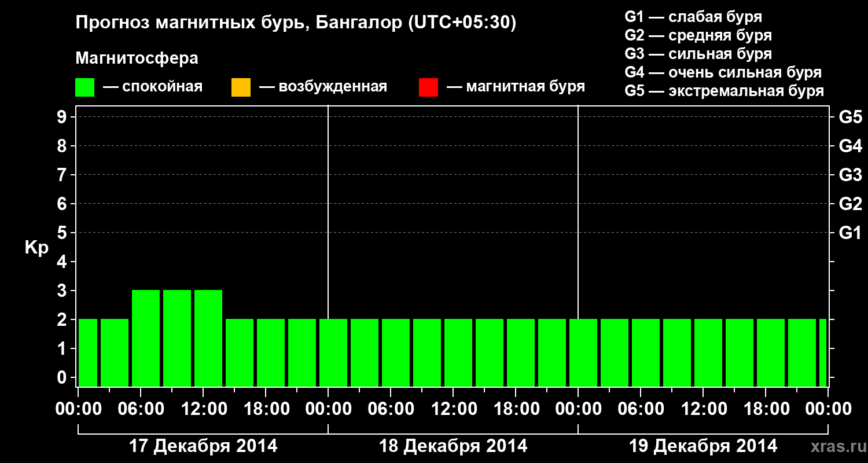Click last Kp 3 bar at 12:00 December 17
This screenshot has width=868, height=463.
click(208, 338)
